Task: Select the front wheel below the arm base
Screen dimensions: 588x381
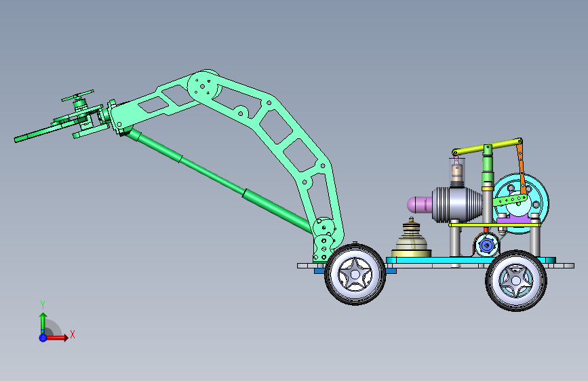Action: 355,275
